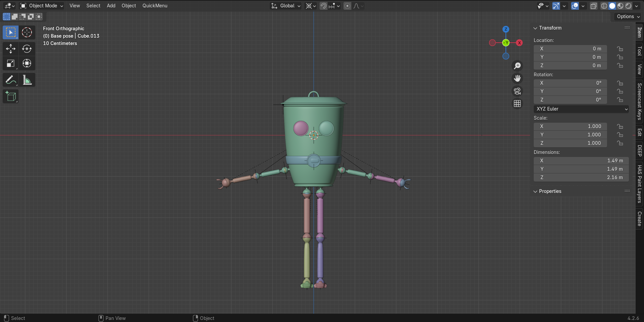Select the Annotate pencil tool
Screen dimensions: 644x322
coord(11,80)
